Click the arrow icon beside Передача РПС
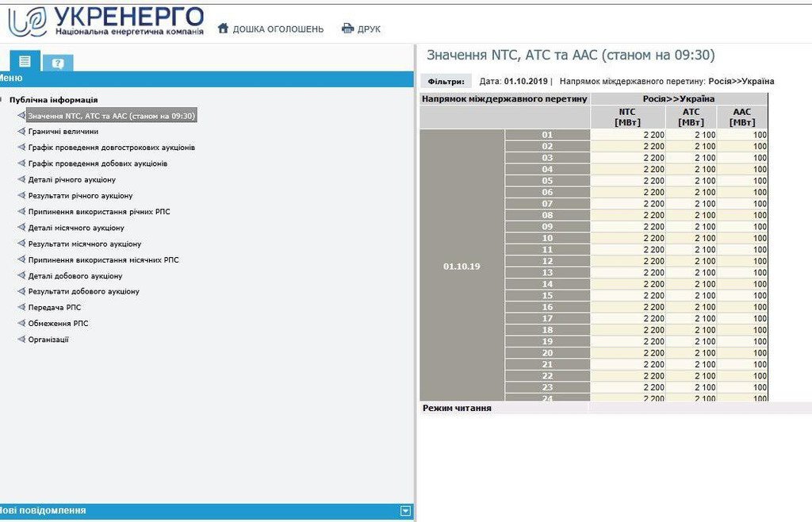The image size is (812, 522). click(x=21, y=308)
